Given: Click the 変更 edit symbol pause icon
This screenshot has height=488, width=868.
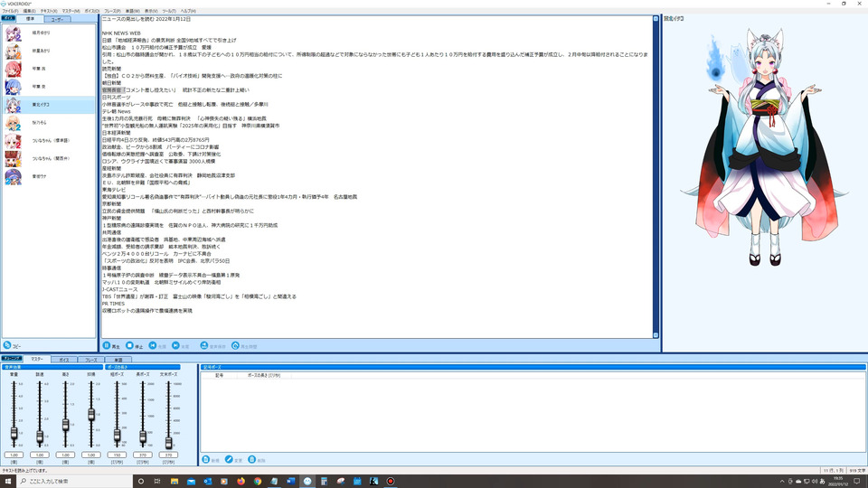Looking at the screenshot, I should pos(229,460).
